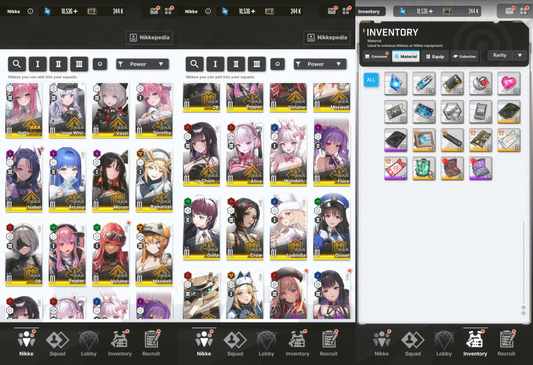This screenshot has width=533, height=365.
Task: Select the ALL filter in inventory
Action: pyautogui.click(x=371, y=80)
